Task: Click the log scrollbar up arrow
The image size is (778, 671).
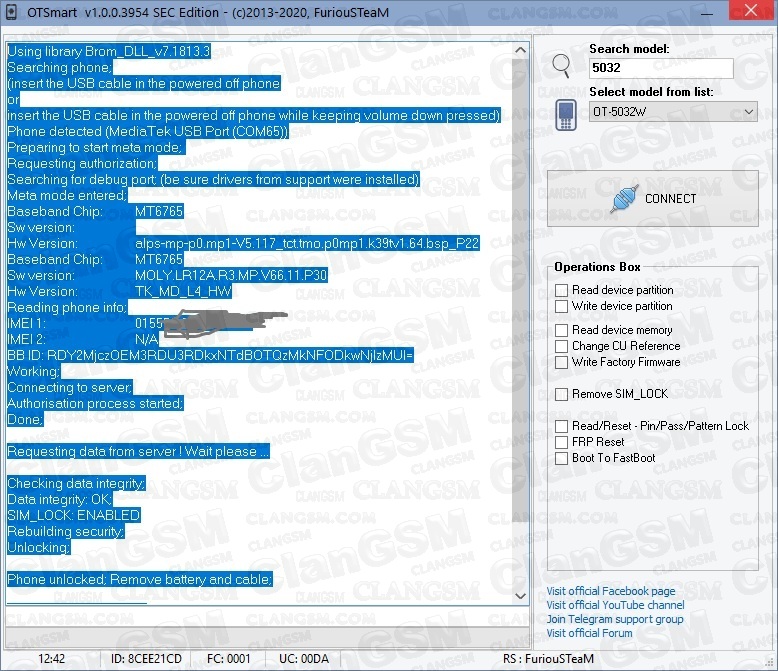Action: pos(520,50)
